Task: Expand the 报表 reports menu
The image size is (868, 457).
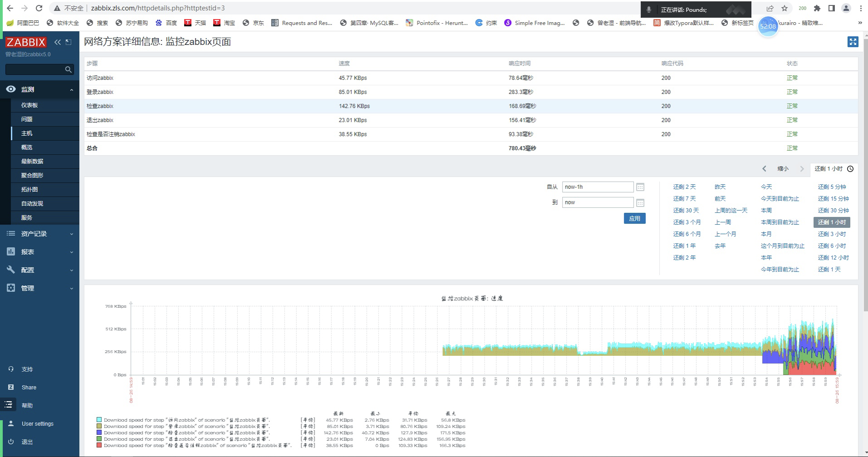Action: [39, 252]
